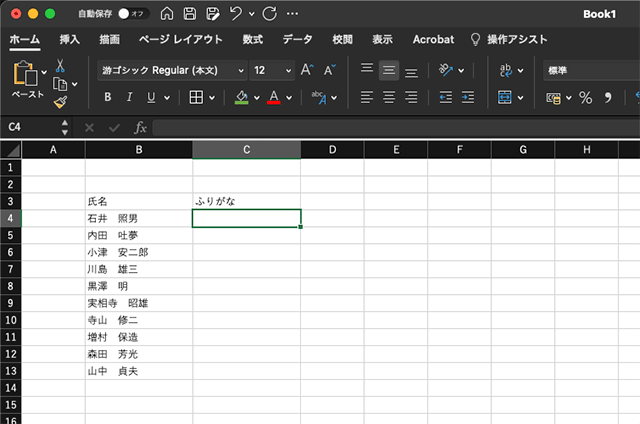Image resolution: width=640 pixels, height=424 pixels.
Task: Click the Increase Font Size icon
Action: tap(307, 70)
